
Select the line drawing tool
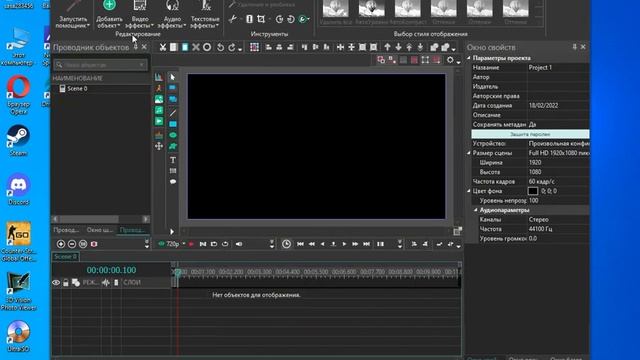(x=173, y=113)
